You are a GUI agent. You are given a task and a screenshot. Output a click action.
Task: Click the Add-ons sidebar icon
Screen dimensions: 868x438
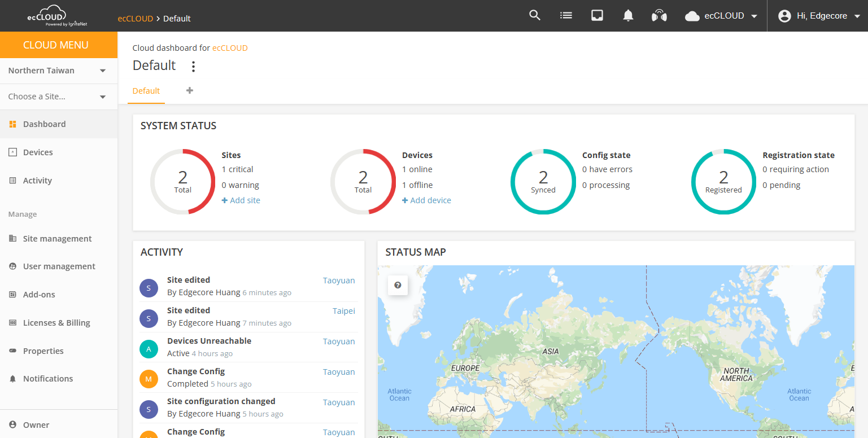pyautogui.click(x=12, y=295)
